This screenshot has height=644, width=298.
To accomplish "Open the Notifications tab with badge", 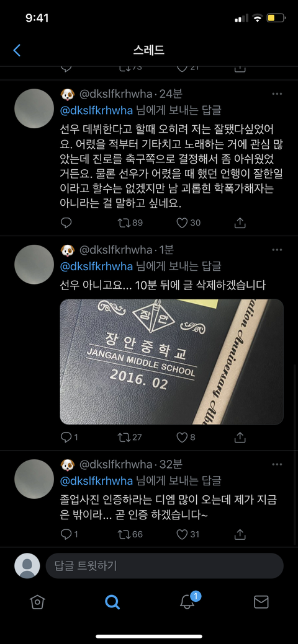I will point(187,601).
